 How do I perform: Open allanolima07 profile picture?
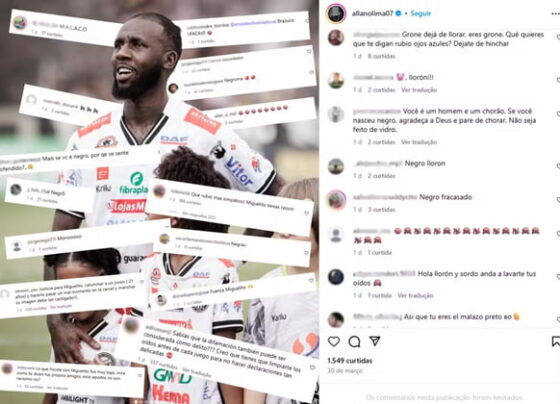(x=336, y=14)
